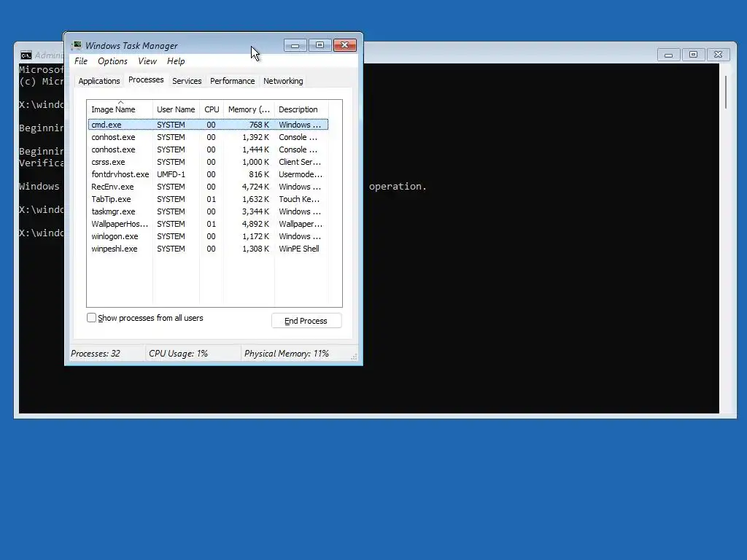
Task: Maximize the Windows Task Manager window
Action: pos(320,45)
